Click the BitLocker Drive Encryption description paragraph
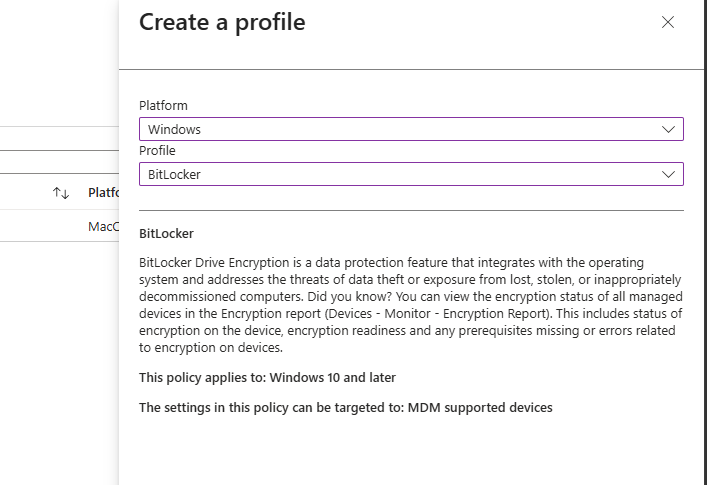The image size is (707, 485). click(411, 305)
